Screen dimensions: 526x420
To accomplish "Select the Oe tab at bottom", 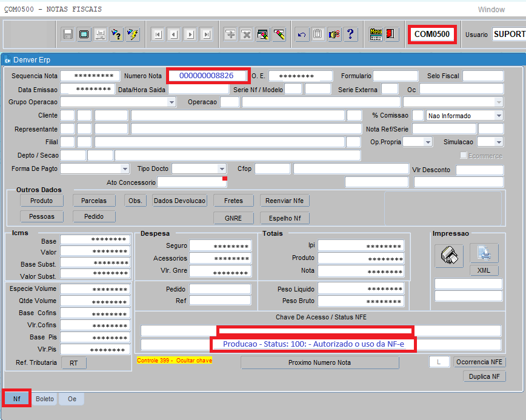I will point(72,399).
